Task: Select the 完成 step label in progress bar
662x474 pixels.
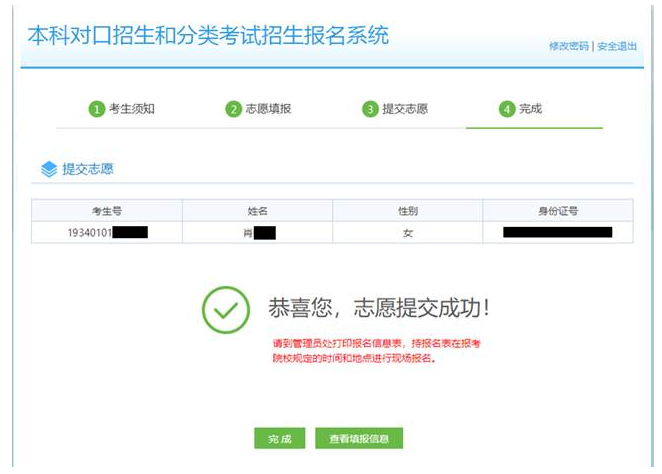Action: click(530, 109)
